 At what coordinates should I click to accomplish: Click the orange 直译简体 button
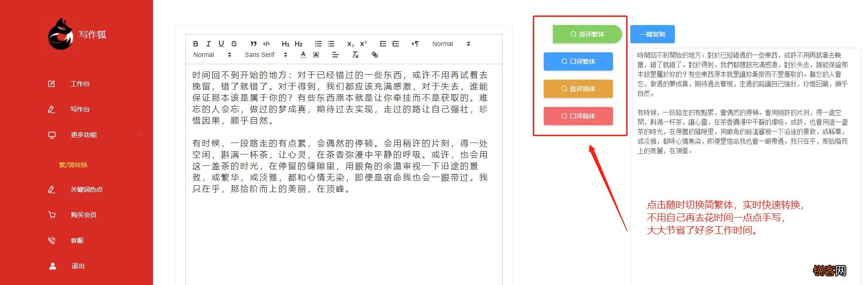coord(578,89)
